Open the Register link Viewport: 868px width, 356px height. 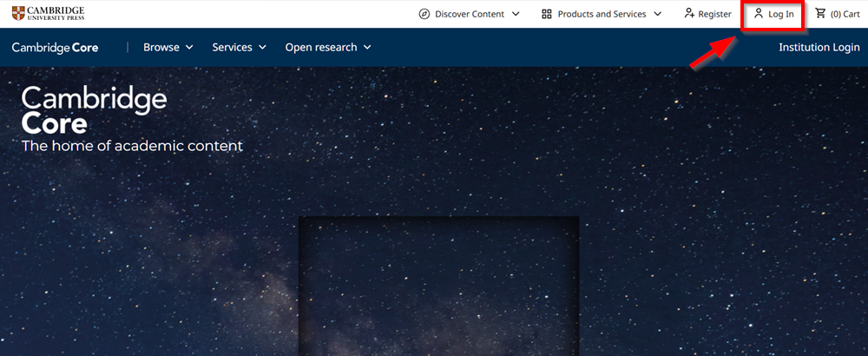tap(708, 15)
